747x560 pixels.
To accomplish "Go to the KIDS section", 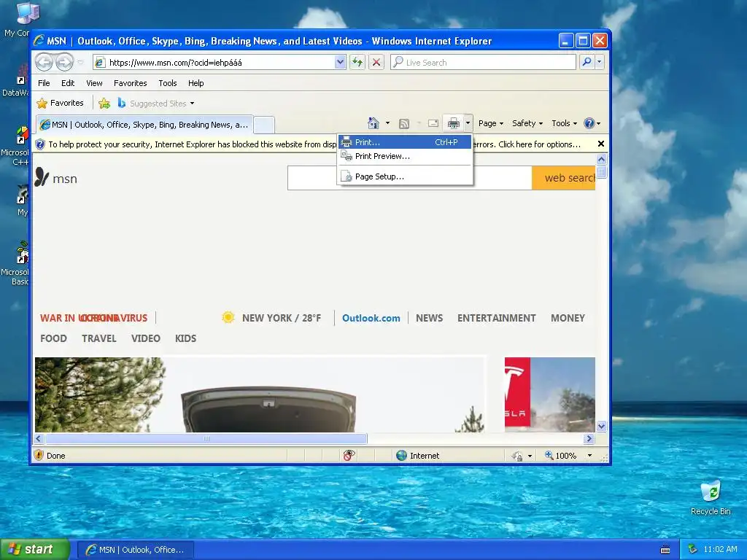I will pos(185,338).
